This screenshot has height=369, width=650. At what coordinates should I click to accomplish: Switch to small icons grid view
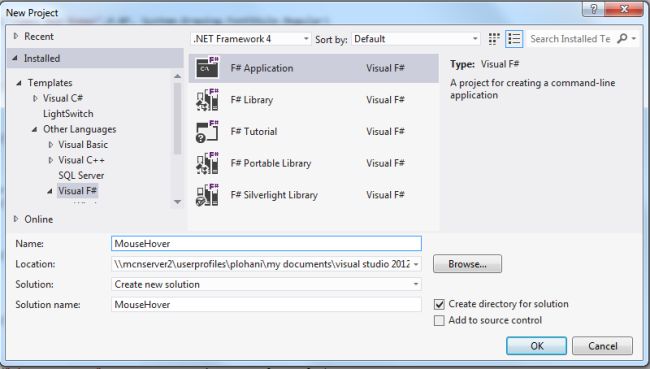(x=494, y=39)
